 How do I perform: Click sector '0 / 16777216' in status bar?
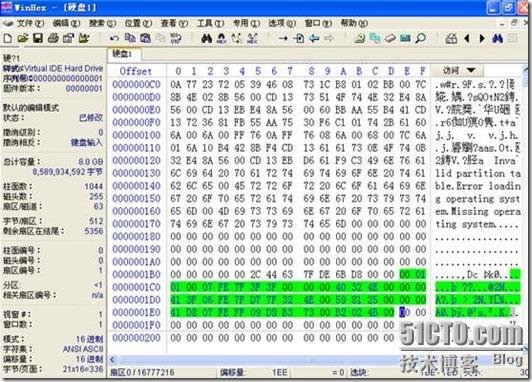[x=150, y=372]
